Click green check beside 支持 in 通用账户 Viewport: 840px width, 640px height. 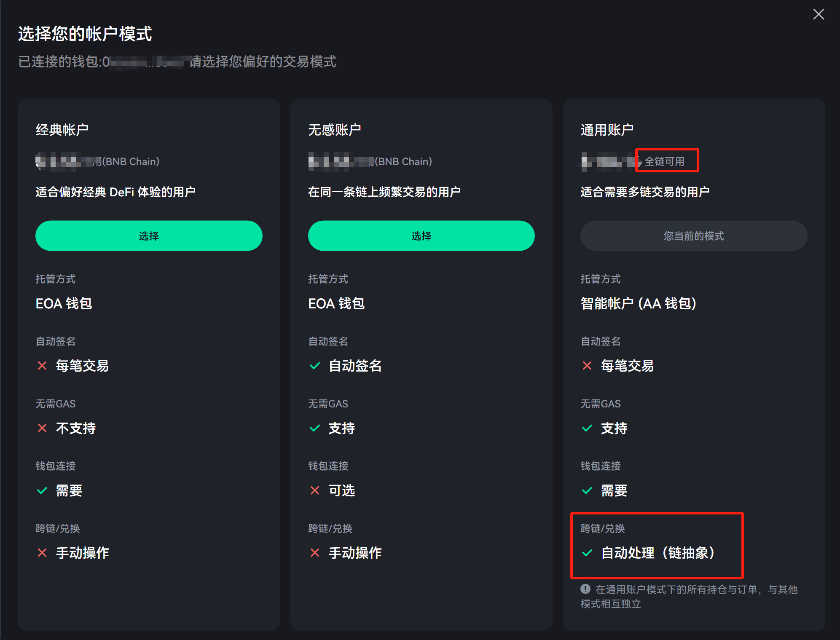coord(587,428)
